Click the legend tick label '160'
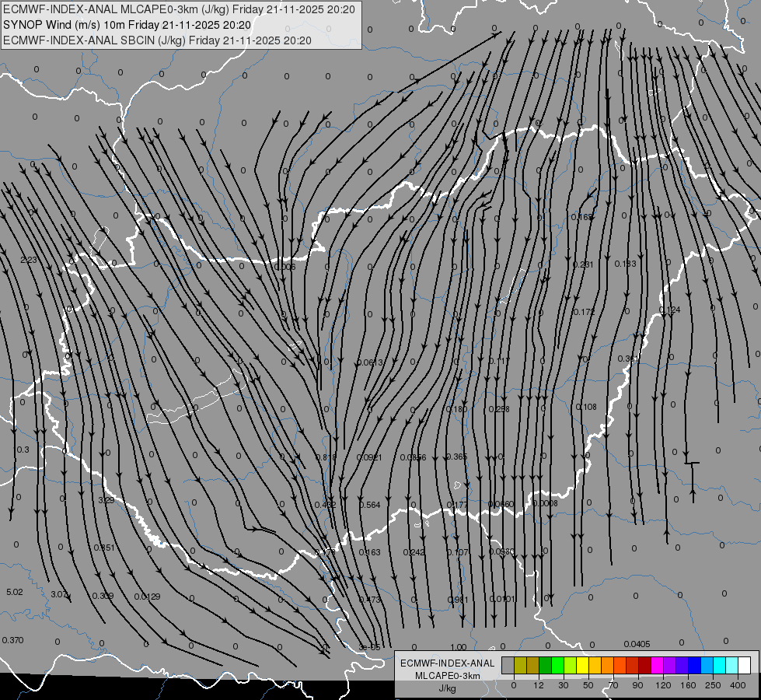761x700 pixels. tap(688, 685)
